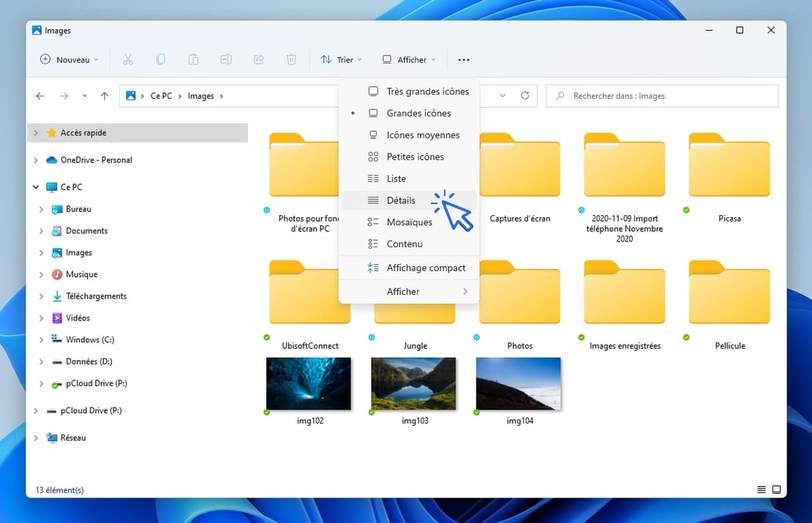
Task: Click the Share icon in toolbar
Action: click(258, 59)
